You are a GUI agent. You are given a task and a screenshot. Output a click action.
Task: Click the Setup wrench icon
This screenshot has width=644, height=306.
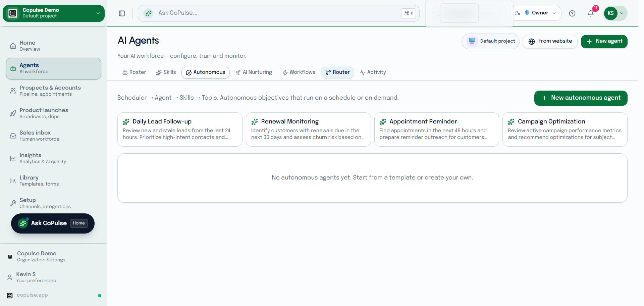[x=13, y=203]
